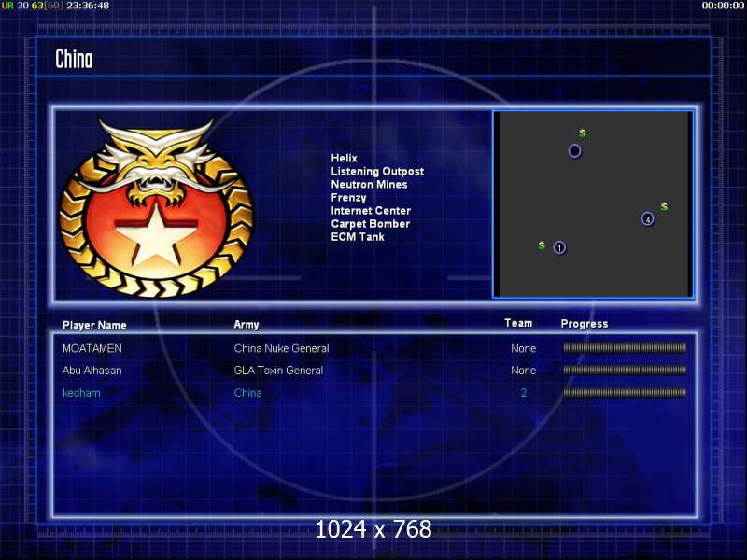Select player name "Abu Alhasan"
Screen dimensions: 747x560
[x=92, y=371]
